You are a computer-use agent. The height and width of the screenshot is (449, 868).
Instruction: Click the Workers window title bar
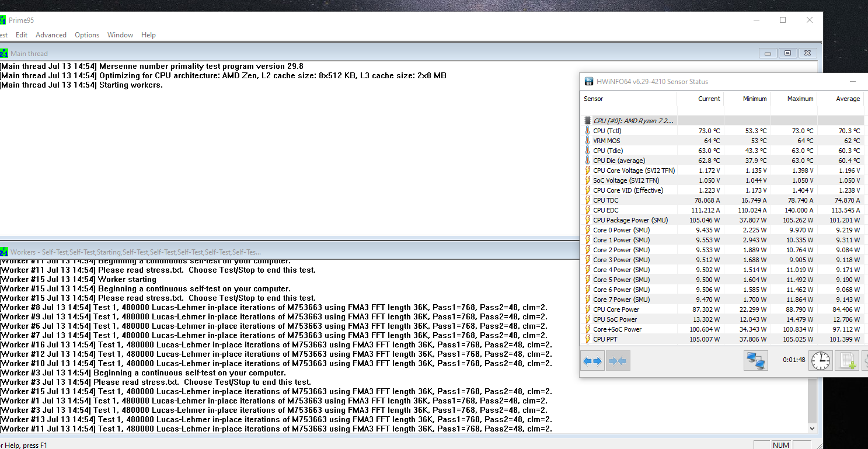pos(289,252)
